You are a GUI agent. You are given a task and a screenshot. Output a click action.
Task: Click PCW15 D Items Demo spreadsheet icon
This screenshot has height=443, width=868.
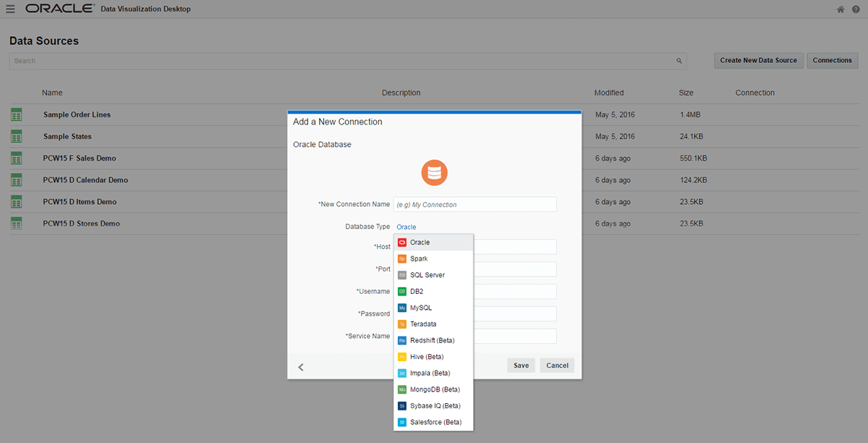point(17,201)
